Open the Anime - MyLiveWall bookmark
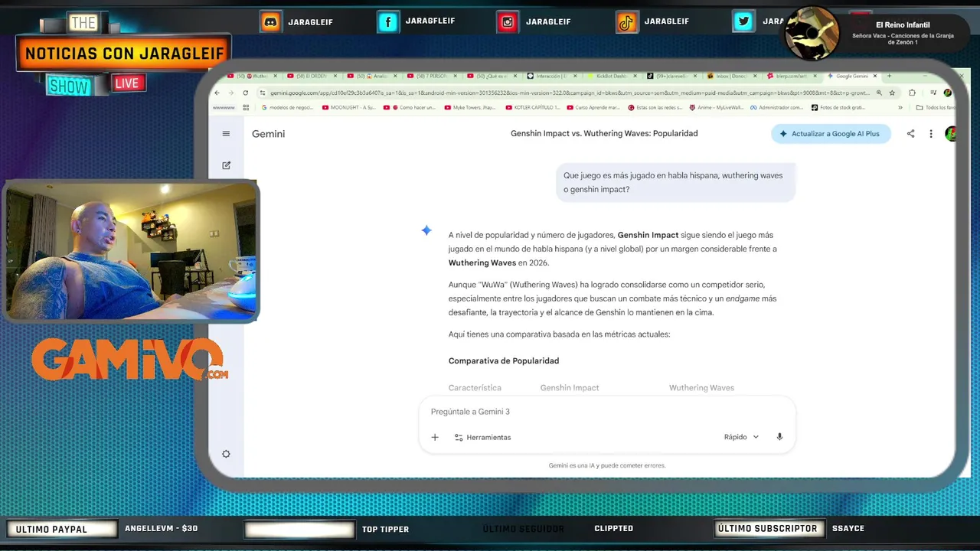The height and width of the screenshot is (551, 980). tap(716, 107)
